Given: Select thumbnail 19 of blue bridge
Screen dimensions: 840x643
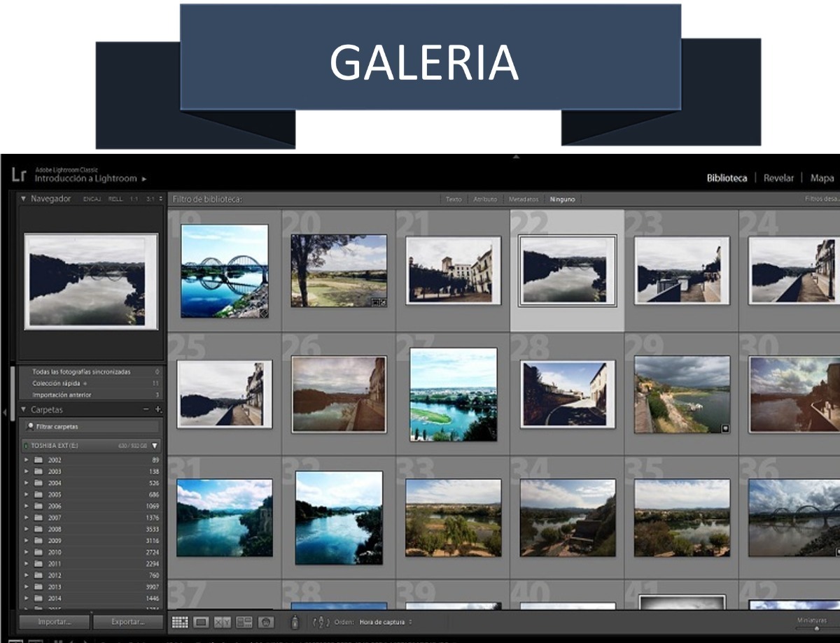Looking at the screenshot, I should coord(225,271).
